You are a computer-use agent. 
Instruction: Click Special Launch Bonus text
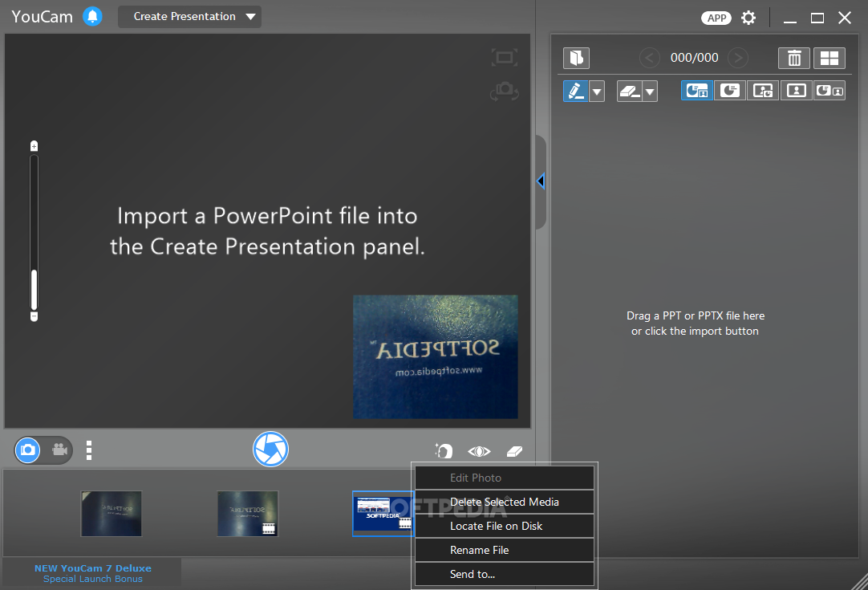92,579
